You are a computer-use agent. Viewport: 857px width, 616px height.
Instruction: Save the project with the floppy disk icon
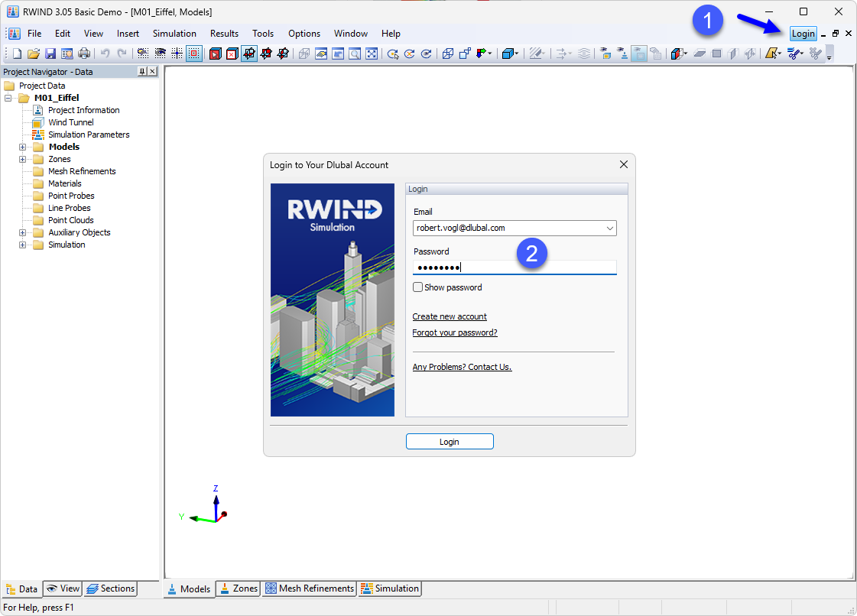(50, 53)
